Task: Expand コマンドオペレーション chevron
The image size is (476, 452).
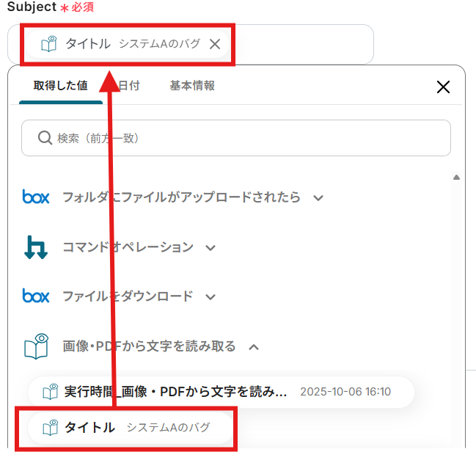Action: (x=210, y=248)
